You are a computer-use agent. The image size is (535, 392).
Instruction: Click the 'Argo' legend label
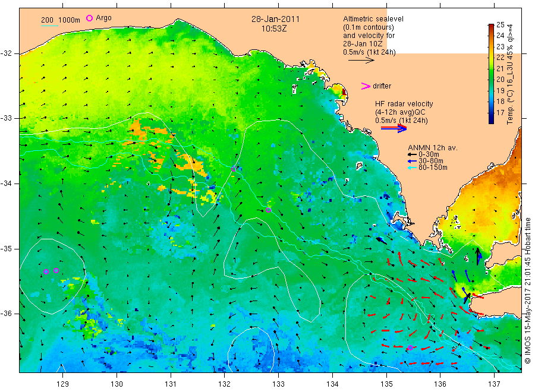(103, 18)
